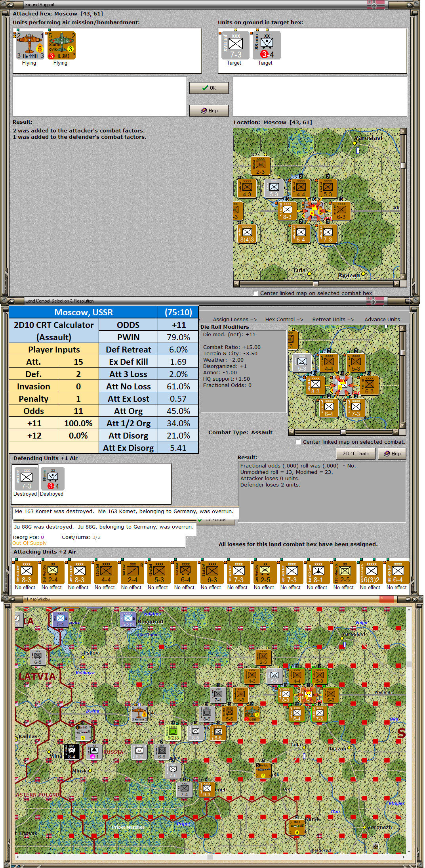This screenshot has width=425, height=868.
Task: Click 8(4)3 unit in Ground Support minimap
Action: (x=247, y=234)
